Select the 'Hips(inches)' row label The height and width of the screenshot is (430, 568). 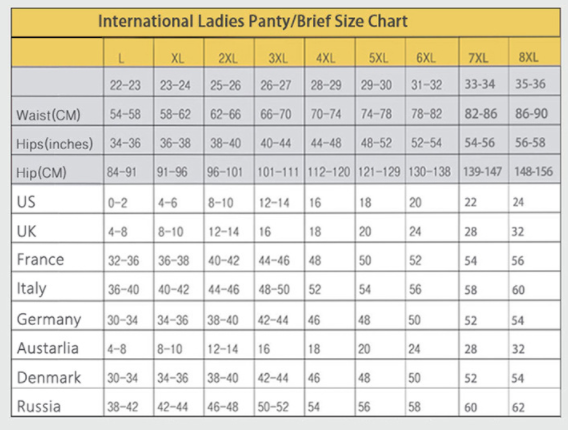(55, 144)
